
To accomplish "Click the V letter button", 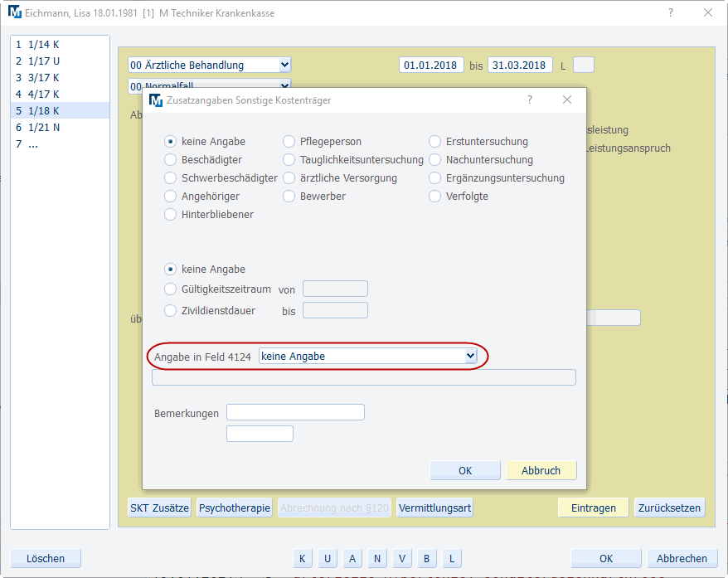I will tap(402, 558).
